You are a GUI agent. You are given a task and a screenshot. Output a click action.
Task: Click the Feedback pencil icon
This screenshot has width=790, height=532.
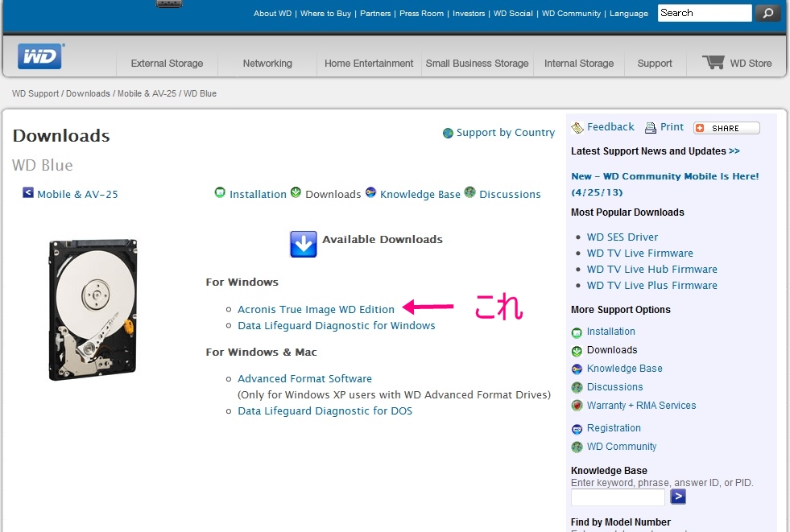(577, 128)
